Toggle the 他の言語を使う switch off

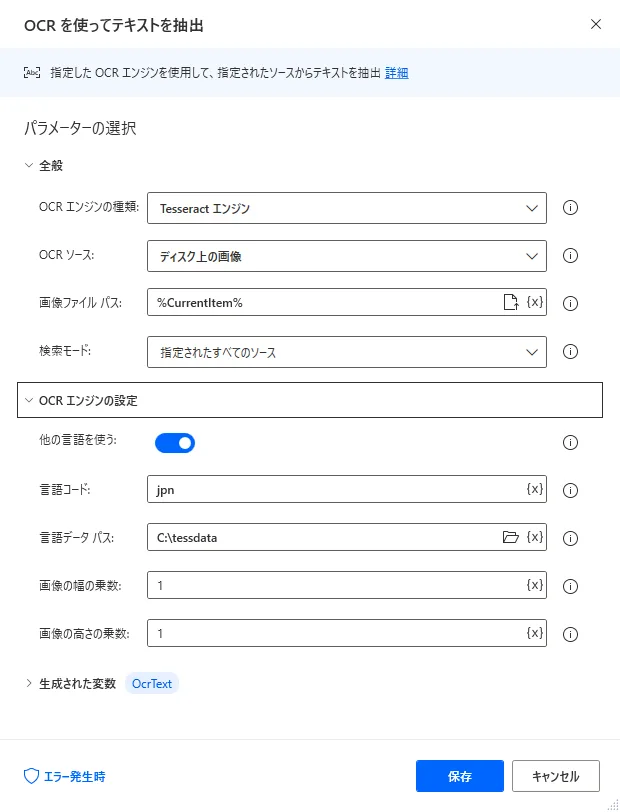175,442
